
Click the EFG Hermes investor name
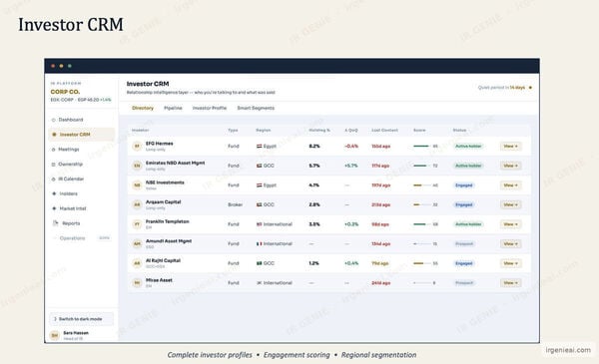pyautogui.click(x=160, y=144)
